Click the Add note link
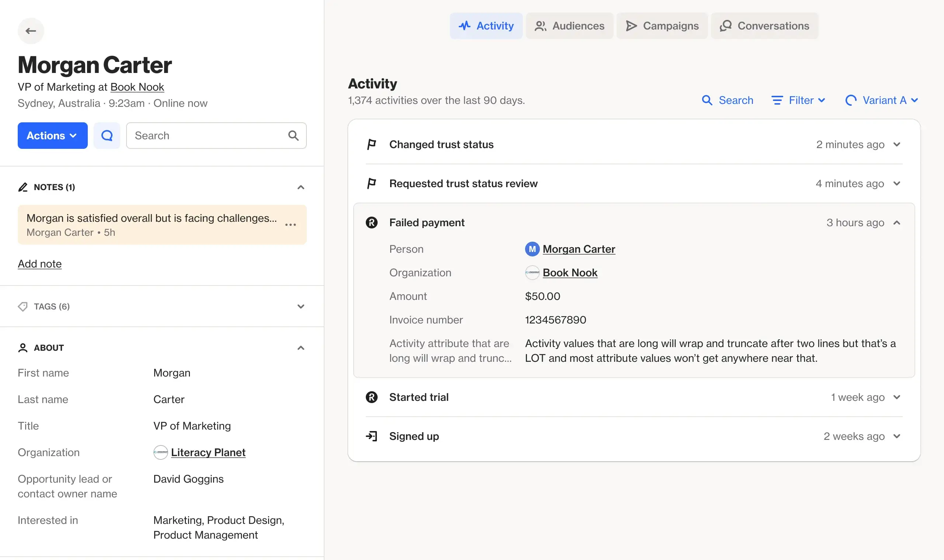944x560 pixels. tap(40, 264)
